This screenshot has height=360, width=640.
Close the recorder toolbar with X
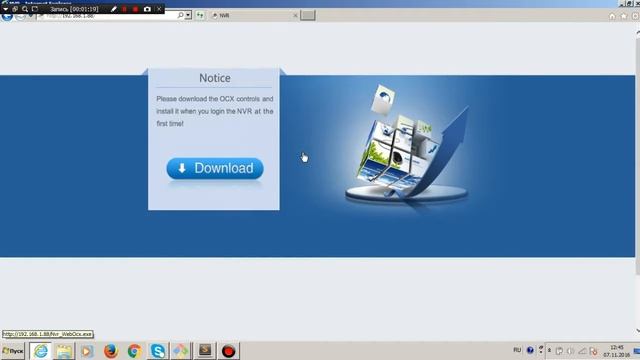[x=159, y=9]
